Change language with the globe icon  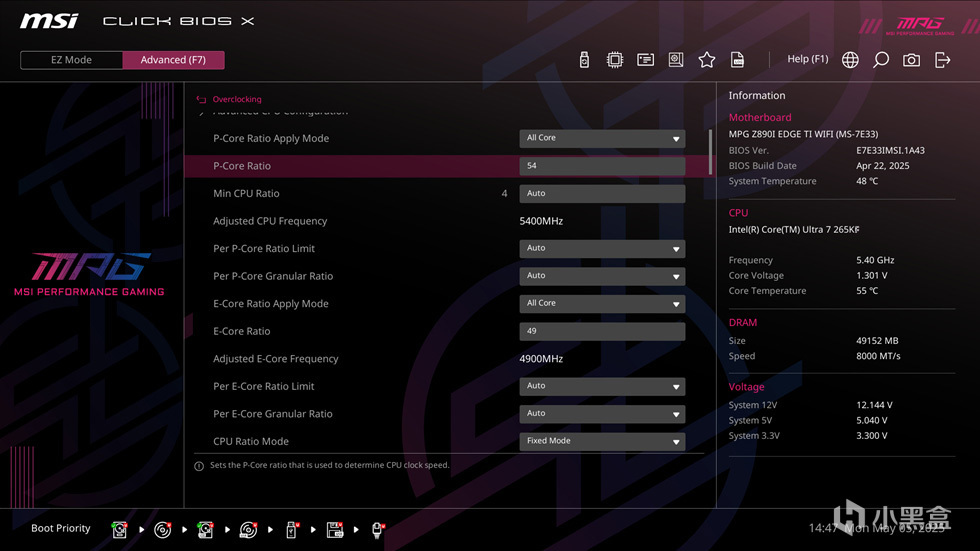click(x=850, y=59)
